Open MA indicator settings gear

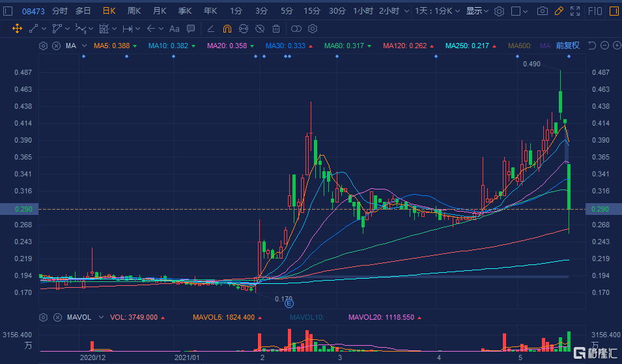43,46
